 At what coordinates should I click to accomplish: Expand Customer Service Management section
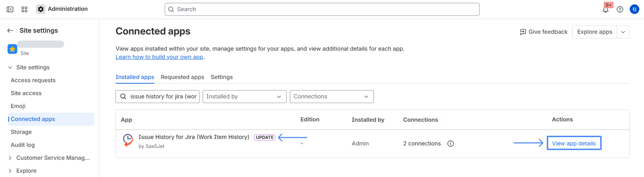point(10,158)
